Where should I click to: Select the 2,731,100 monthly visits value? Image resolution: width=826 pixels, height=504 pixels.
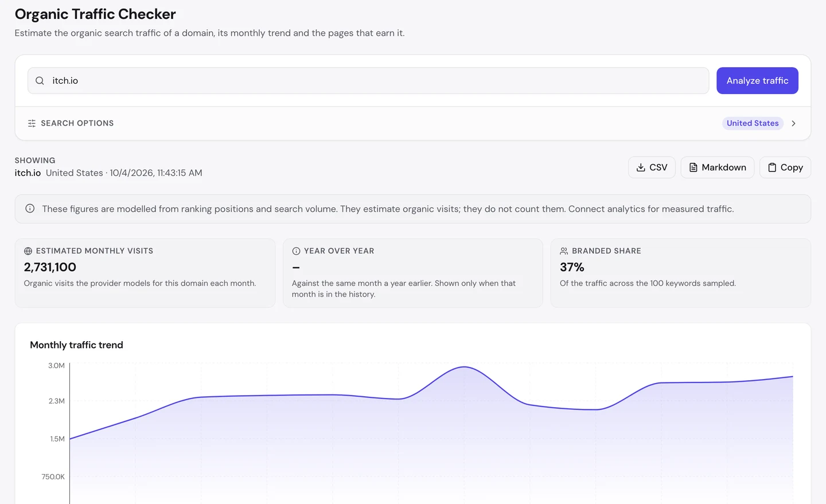(x=50, y=267)
